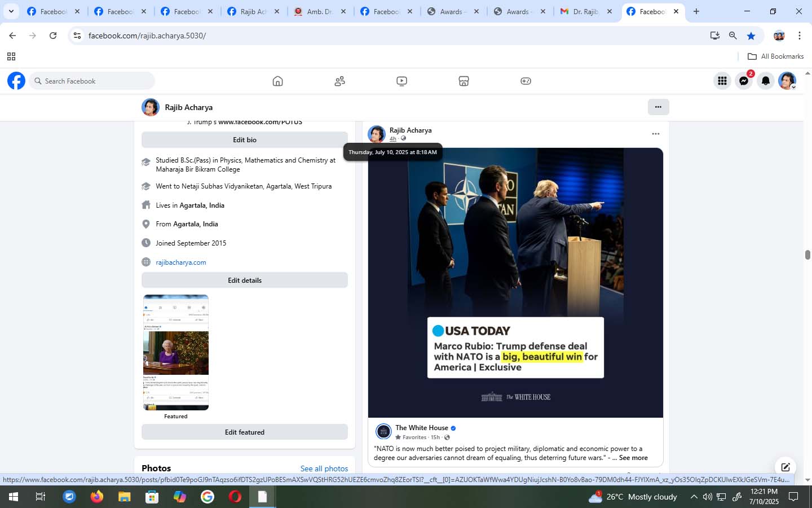Open the Marketplace icon

(464, 81)
